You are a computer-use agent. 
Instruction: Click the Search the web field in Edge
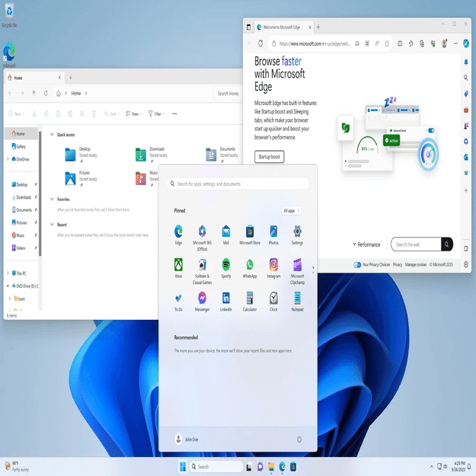click(x=416, y=244)
